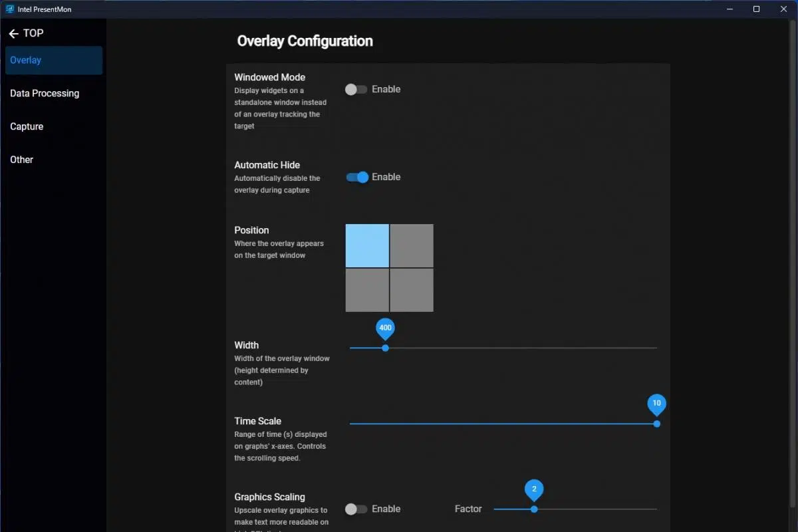Enable the Windowed Mode toggle
Image resolution: width=798 pixels, height=532 pixels.
click(356, 90)
